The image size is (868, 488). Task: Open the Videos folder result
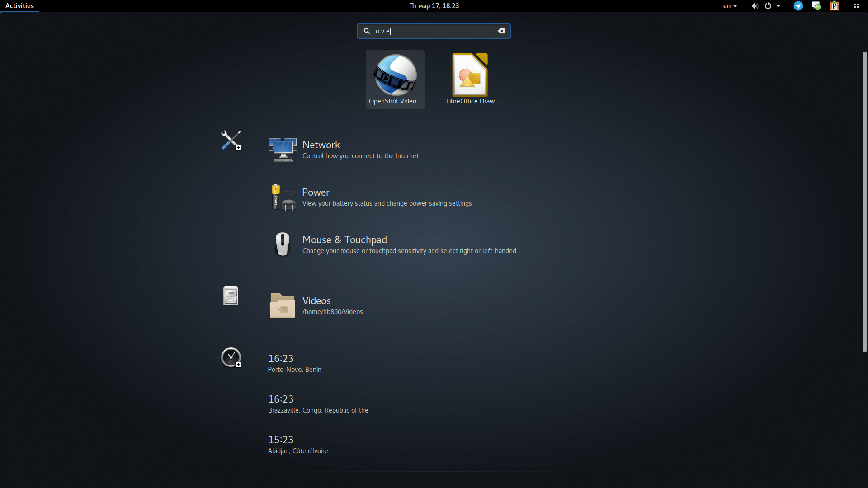click(x=333, y=305)
